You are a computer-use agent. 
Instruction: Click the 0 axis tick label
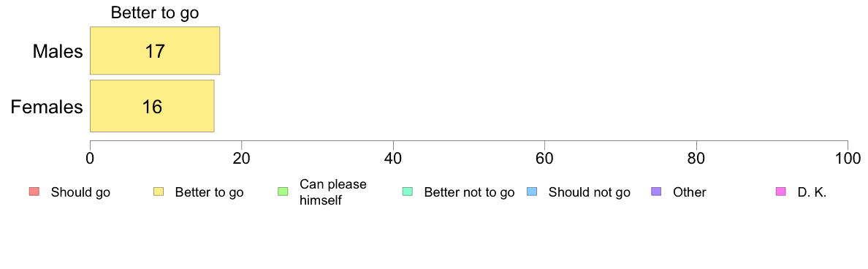(x=90, y=159)
